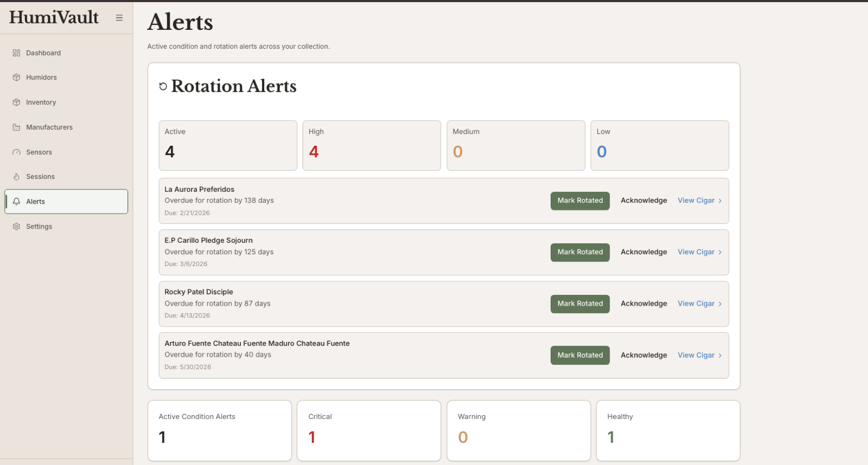This screenshot has width=868, height=465.
Task: Mark E.P Carillo Pledge Sojourn rotated
Action: (580, 252)
